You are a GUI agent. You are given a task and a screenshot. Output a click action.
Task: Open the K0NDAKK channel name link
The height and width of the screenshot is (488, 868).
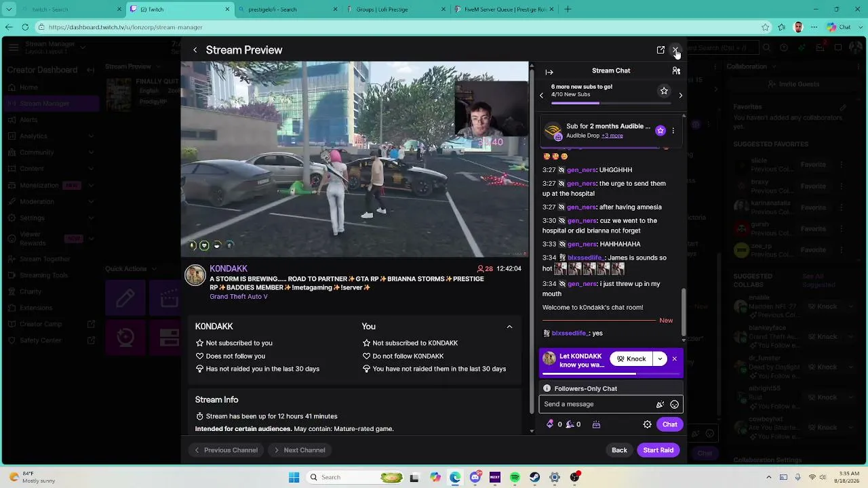(229, 268)
